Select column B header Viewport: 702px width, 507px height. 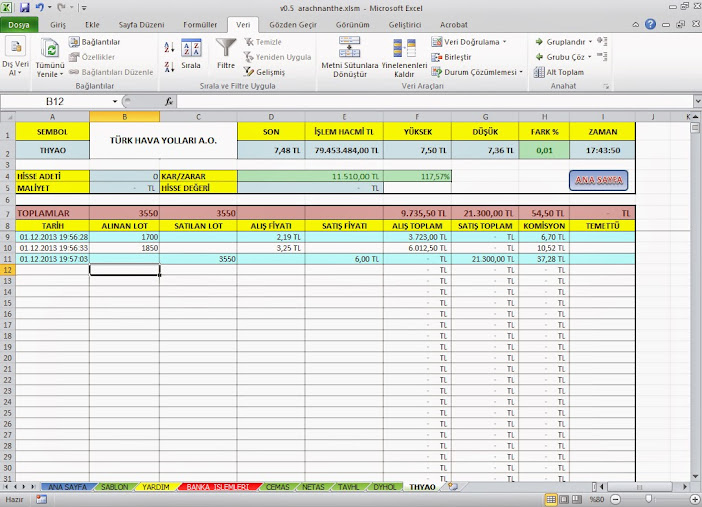click(x=124, y=117)
